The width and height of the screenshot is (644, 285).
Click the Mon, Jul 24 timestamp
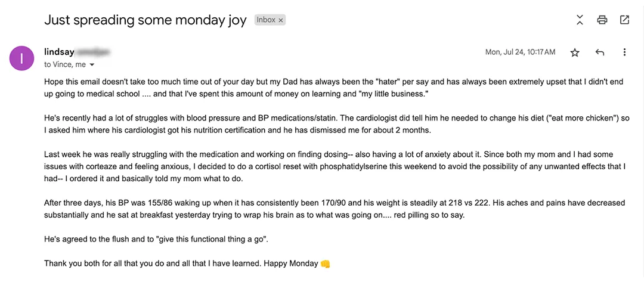pos(521,52)
